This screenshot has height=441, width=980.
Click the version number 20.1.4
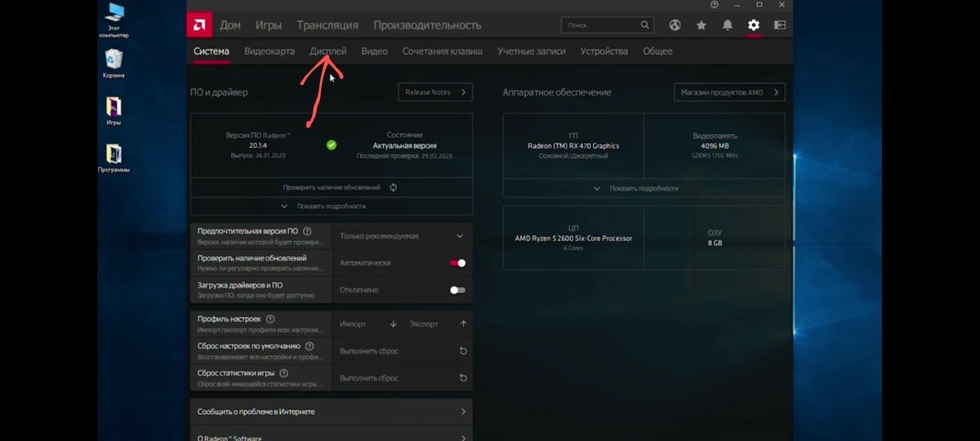[259, 145]
